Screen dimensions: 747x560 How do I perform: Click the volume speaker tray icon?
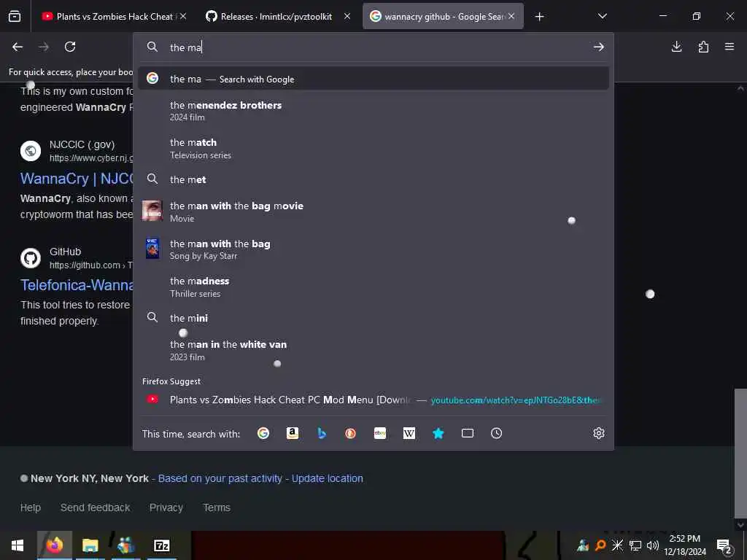pos(653,545)
